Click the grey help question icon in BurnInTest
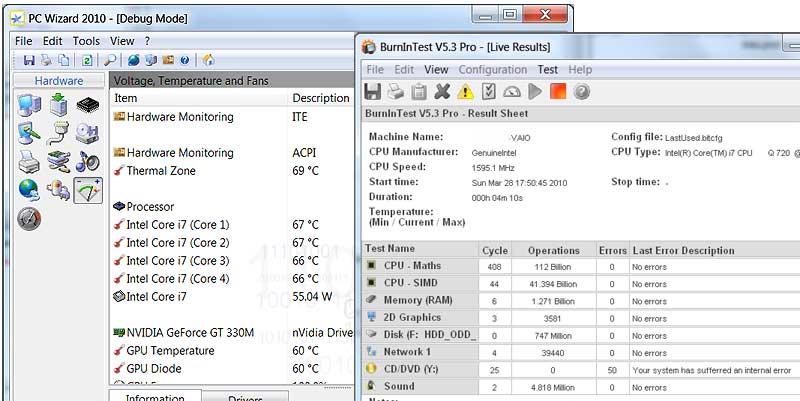Image resolution: width=800 pixels, height=401 pixels. point(582,92)
